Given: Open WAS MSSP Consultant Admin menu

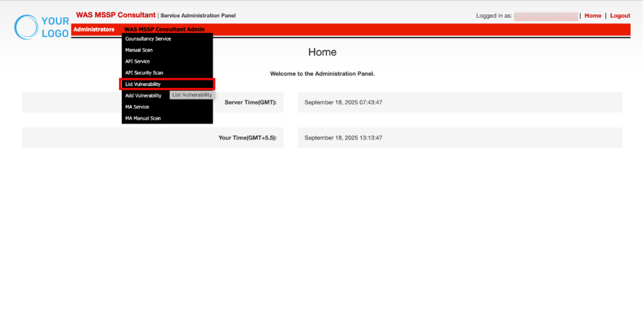Looking at the screenshot, I should (164, 30).
